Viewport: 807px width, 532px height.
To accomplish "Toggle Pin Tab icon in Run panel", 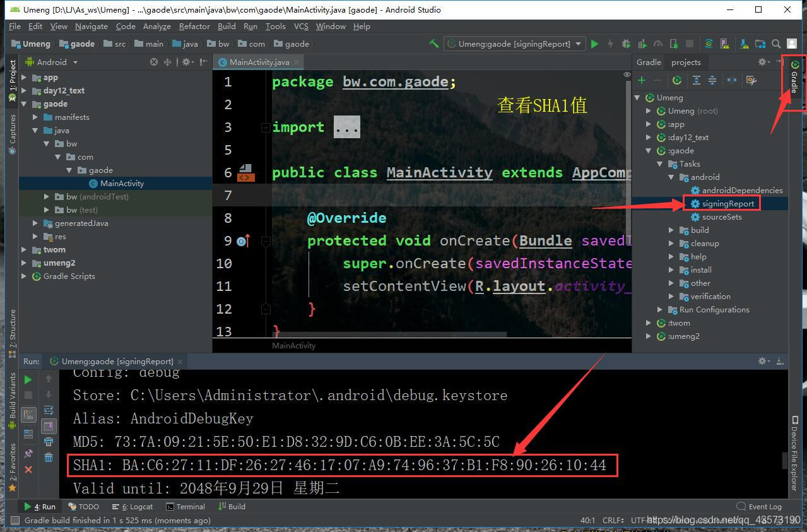I will click(28, 454).
